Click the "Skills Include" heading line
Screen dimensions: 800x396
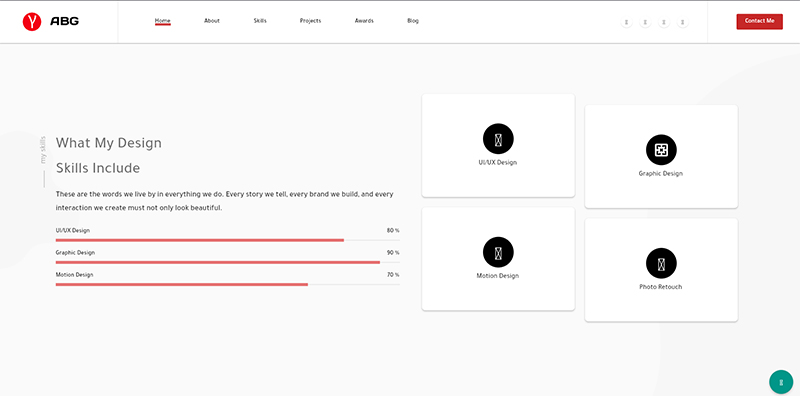pyautogui.click(x=97, y=168)
